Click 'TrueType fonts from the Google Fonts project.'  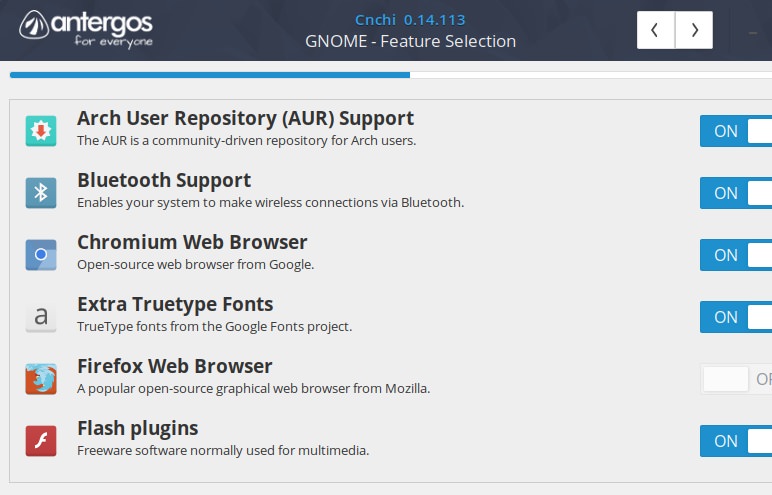214,327
